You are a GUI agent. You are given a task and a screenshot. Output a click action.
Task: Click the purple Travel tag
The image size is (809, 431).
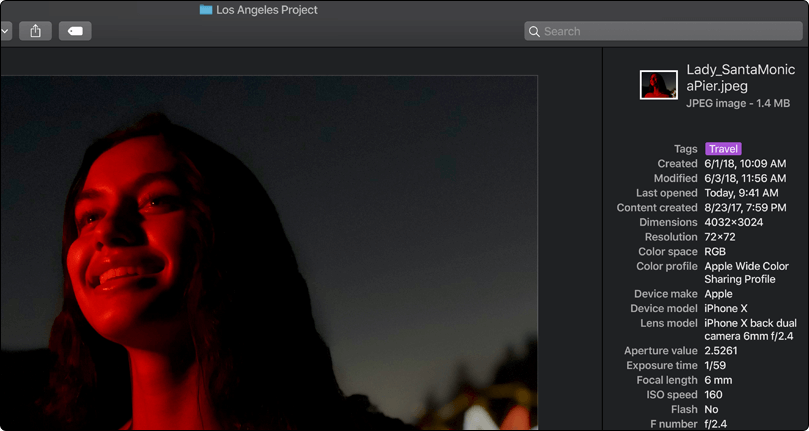723,149
